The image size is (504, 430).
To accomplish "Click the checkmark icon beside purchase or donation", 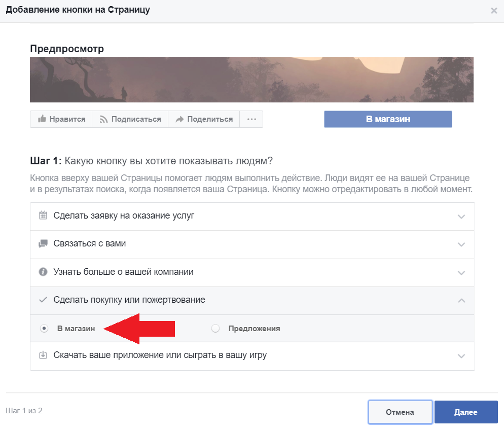I will point(43,300).
